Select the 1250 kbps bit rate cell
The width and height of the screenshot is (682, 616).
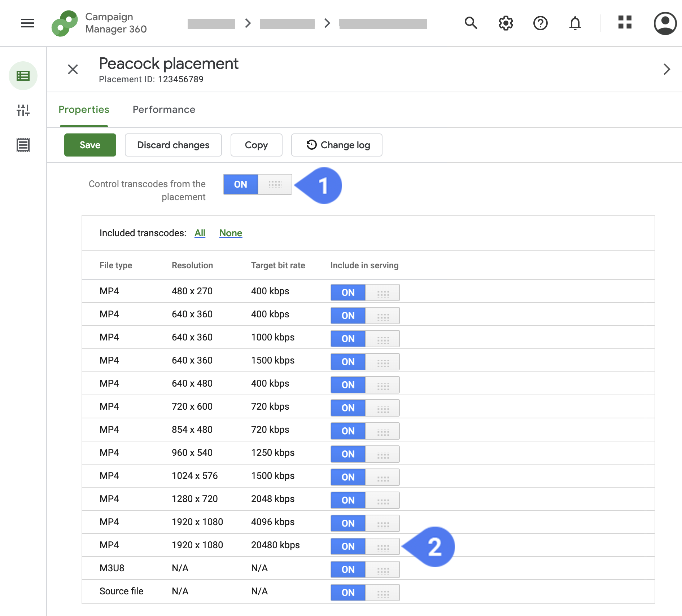point(273,453)
